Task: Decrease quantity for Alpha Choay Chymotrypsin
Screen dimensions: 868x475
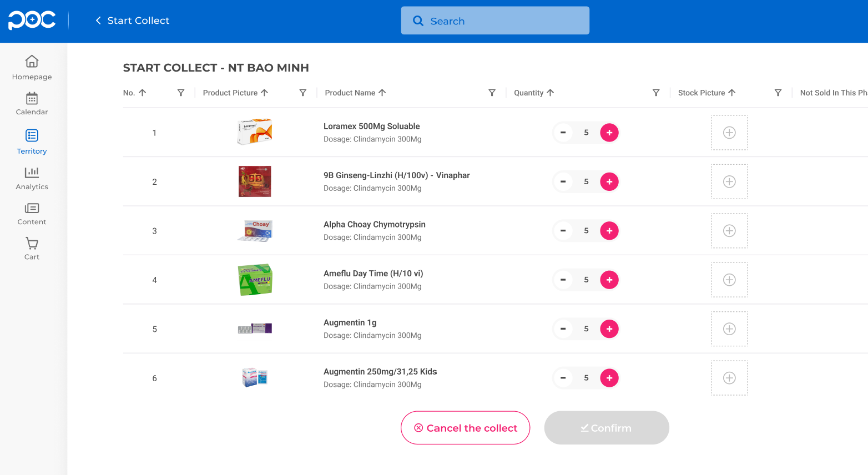Action: 563,231
